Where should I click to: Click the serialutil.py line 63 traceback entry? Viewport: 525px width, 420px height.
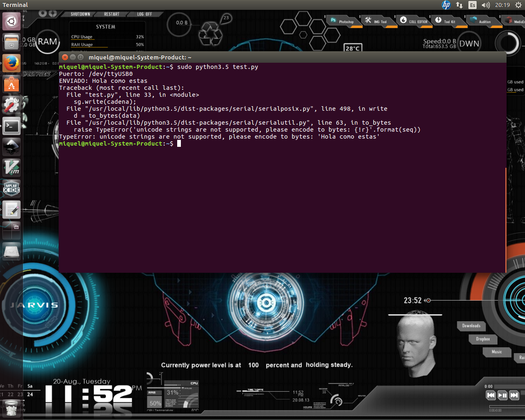(229, 123)
